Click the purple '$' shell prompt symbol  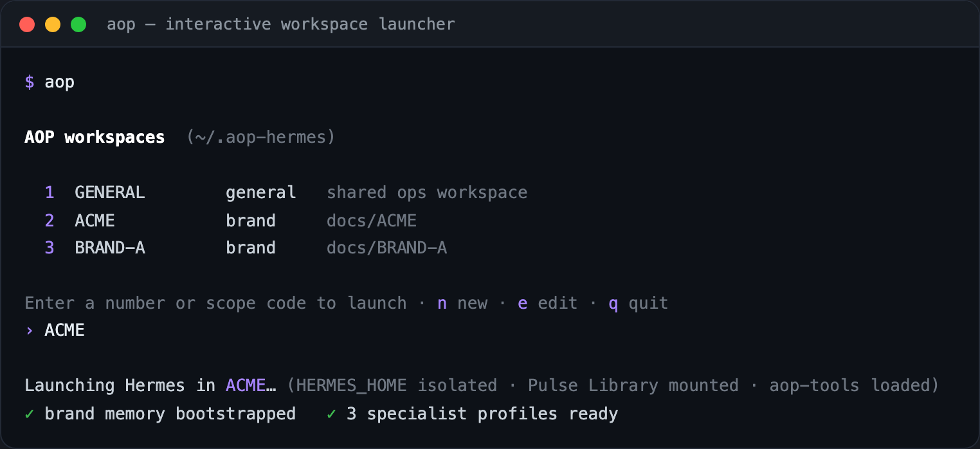(30, 82)
